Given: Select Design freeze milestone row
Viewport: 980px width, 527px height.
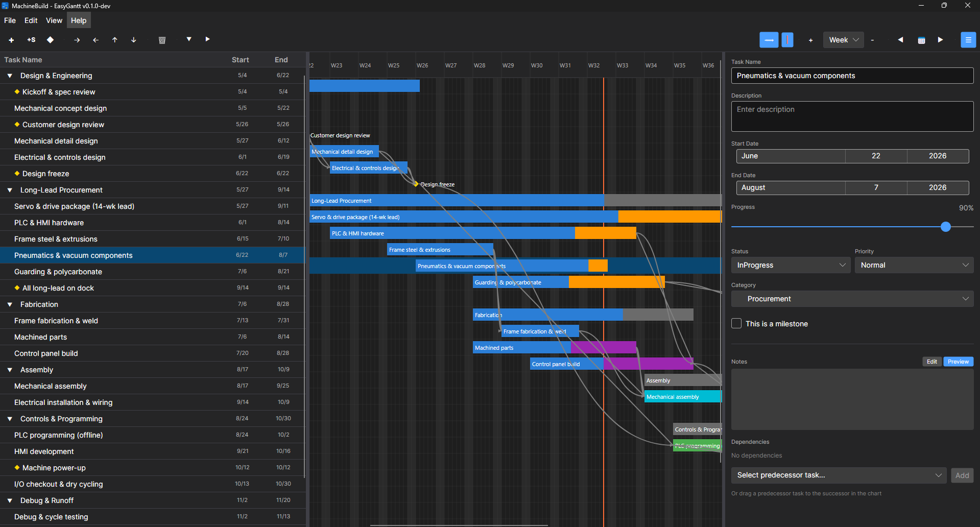Looking at the screenshot, I should pyautogui.click(x=152, y=174).
